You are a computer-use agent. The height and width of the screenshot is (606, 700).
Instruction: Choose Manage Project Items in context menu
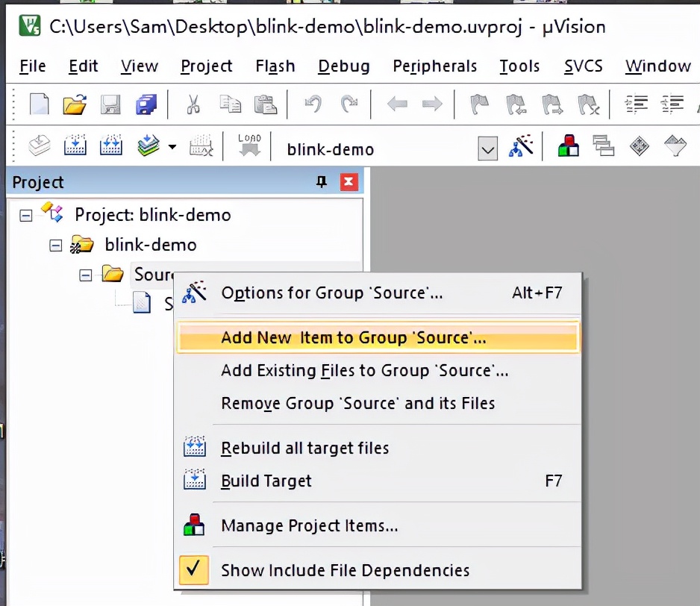[x=378, y=525]
